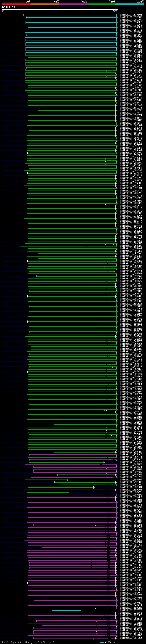This screenshot has height=644, width=146.
Task: Choose hit UniRef100_B4FLY0
Action: pyautogui.click(x=131, y=65)
